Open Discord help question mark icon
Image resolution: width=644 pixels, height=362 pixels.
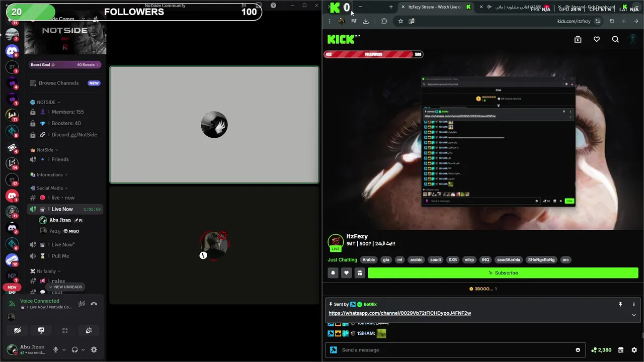tap(273, 6)
